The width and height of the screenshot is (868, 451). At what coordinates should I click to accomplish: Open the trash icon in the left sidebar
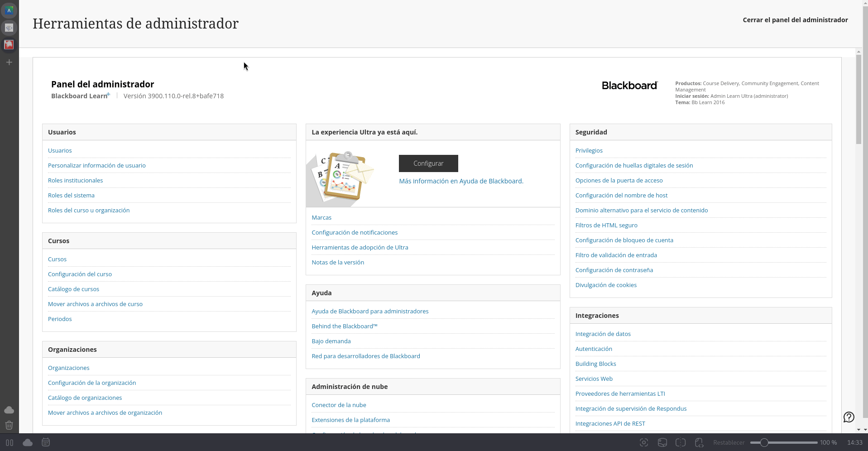pyautogui.click(x=9, y=425)
